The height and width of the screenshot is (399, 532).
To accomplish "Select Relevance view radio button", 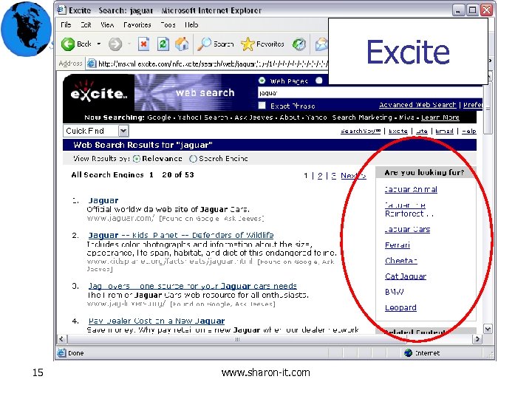I will 137,159.
